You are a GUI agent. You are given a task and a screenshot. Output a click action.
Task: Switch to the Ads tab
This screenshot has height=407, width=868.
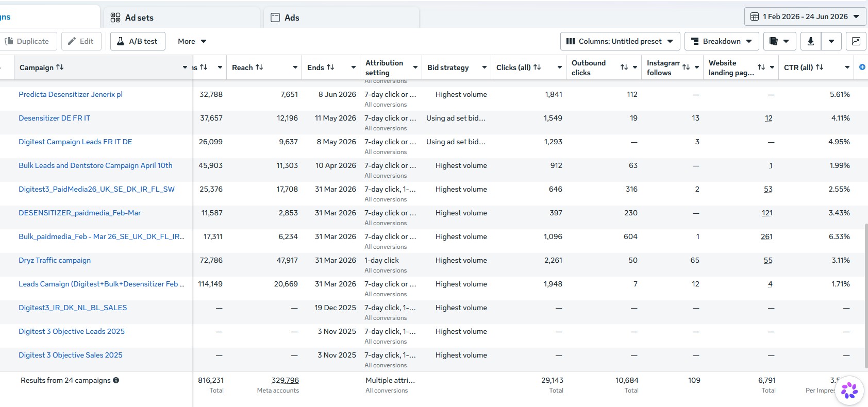tap(341, 18)
